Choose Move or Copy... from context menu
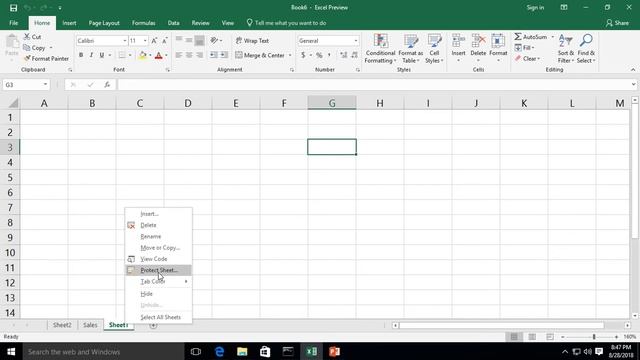The width and height of the screenshot is (640, 360). click(x=158, y=248)
